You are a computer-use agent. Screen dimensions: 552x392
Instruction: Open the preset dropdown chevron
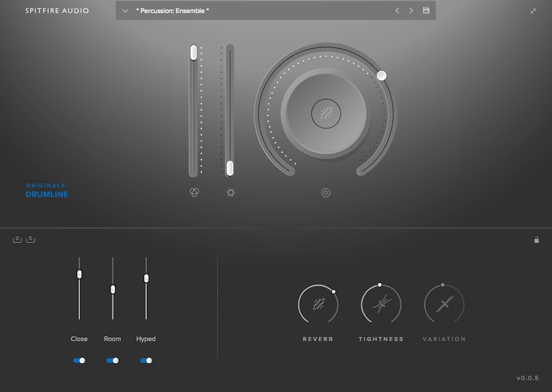(x=125, y=10)
